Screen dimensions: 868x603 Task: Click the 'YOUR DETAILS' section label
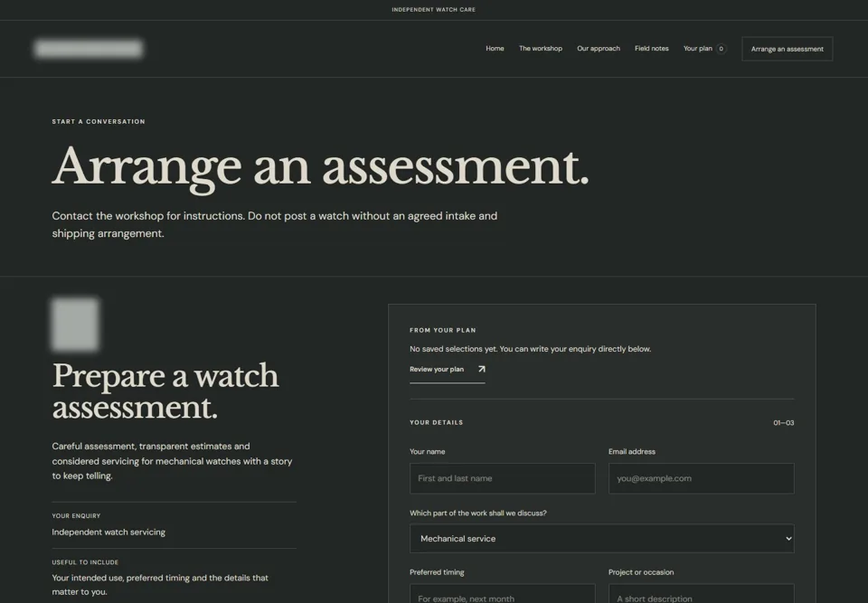(436, 422)
